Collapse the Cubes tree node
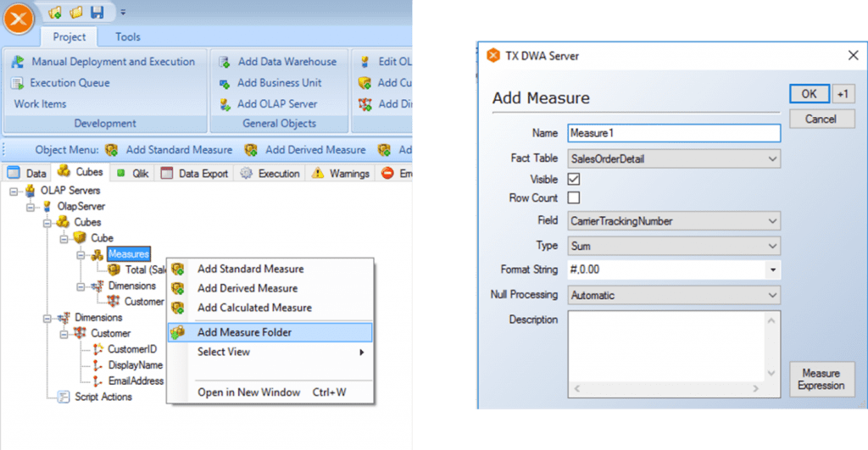868x450 pixels. (x=47, y=223)
